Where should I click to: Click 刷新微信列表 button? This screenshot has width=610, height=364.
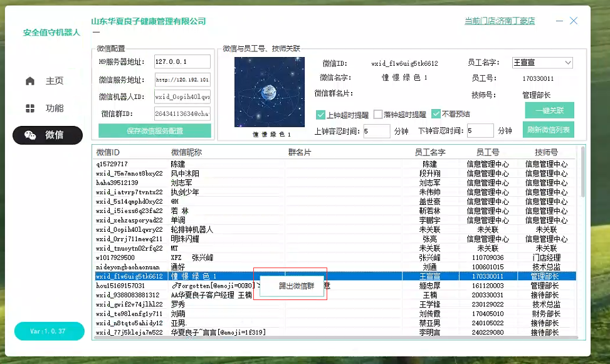click(548, 130)
